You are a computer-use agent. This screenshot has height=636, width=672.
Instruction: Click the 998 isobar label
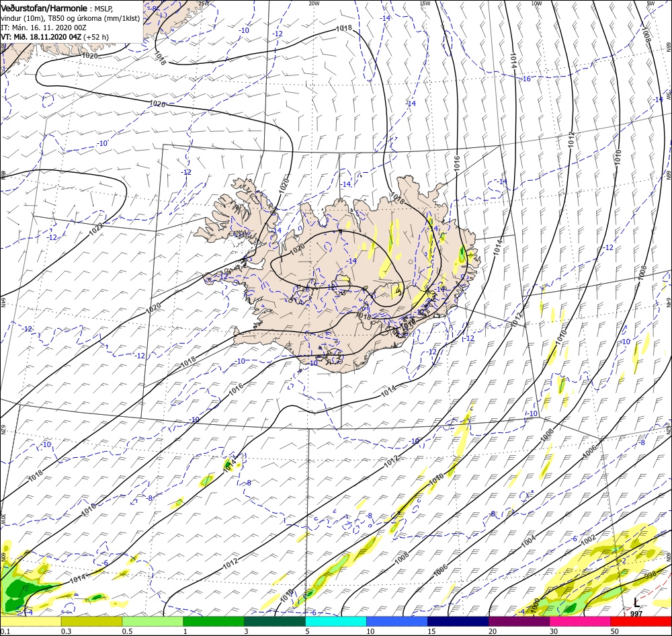click(650, 575)
